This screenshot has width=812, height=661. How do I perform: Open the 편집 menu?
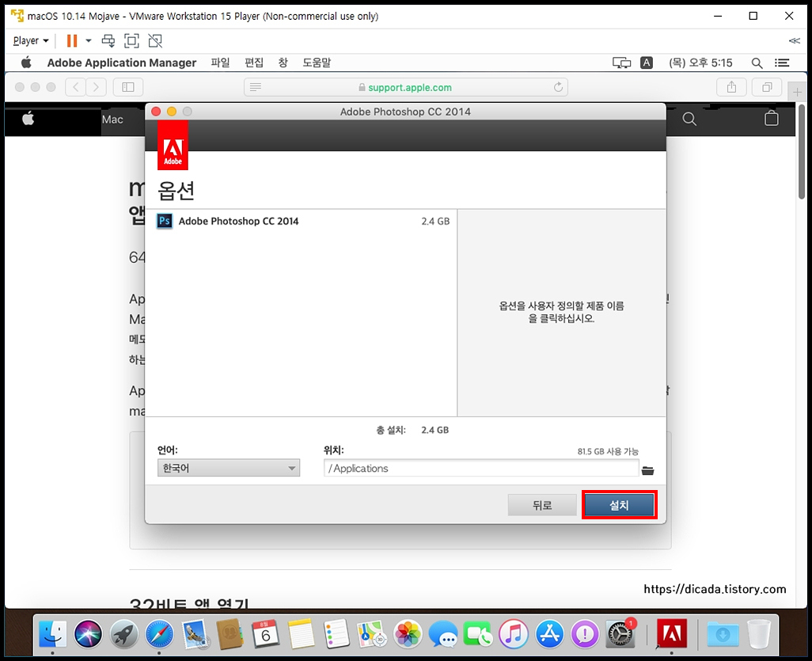[x=254, y=63]
